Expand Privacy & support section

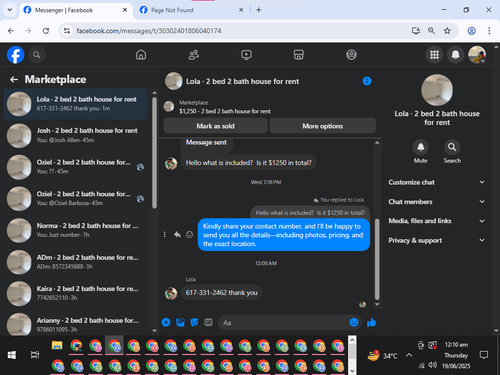[x=437, y=240]
